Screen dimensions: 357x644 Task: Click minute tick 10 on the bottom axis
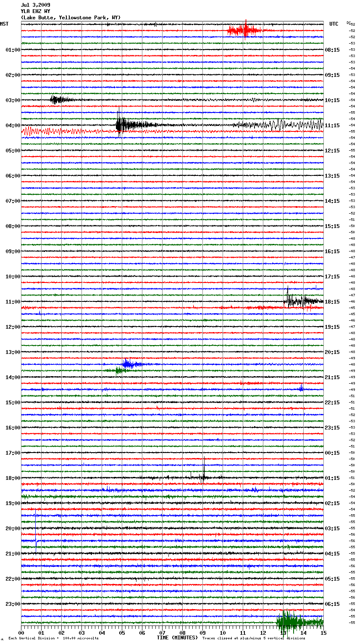click(x=223, y=633)
